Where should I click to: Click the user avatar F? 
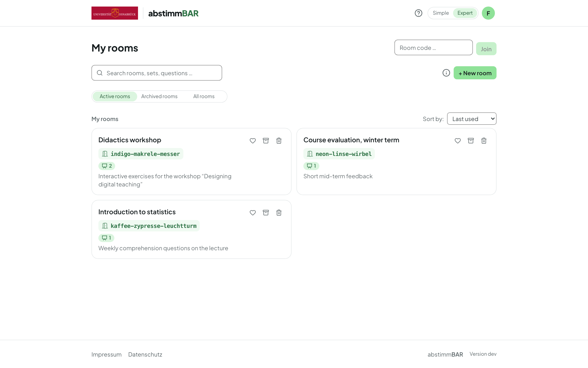(x=488, y=13)
